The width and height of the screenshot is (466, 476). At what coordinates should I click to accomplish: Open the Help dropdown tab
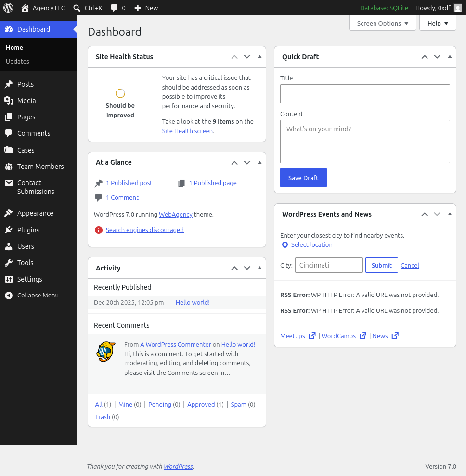(x=438, y=24)
